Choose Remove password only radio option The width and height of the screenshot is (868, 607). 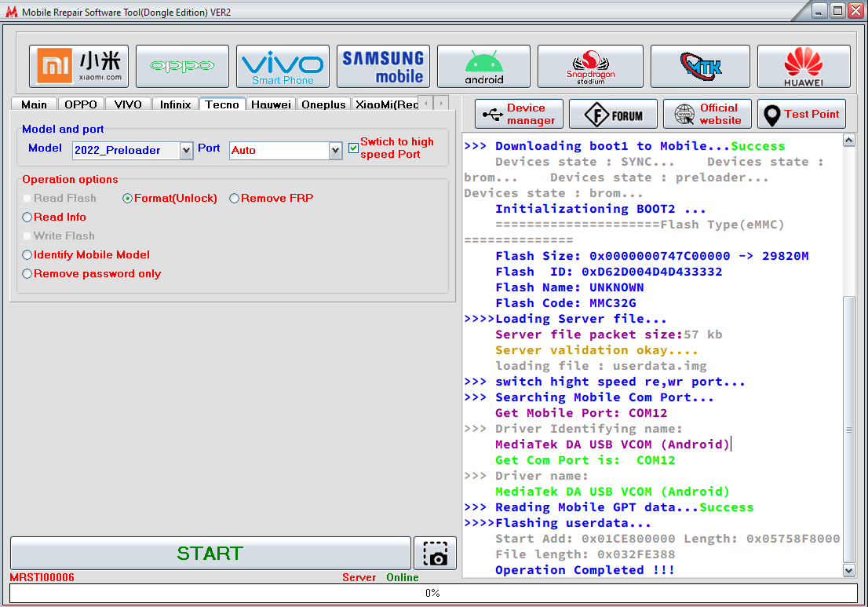tap(91, 273)
